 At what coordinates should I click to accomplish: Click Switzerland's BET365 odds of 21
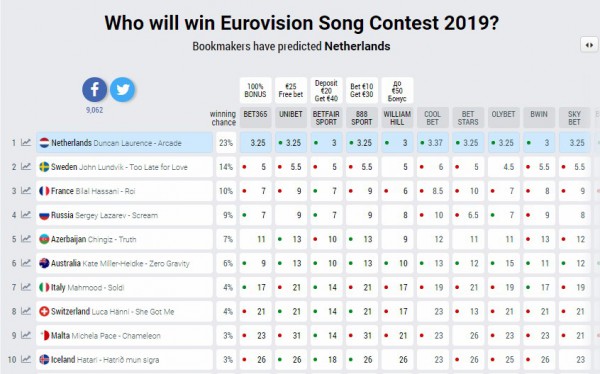256,312
